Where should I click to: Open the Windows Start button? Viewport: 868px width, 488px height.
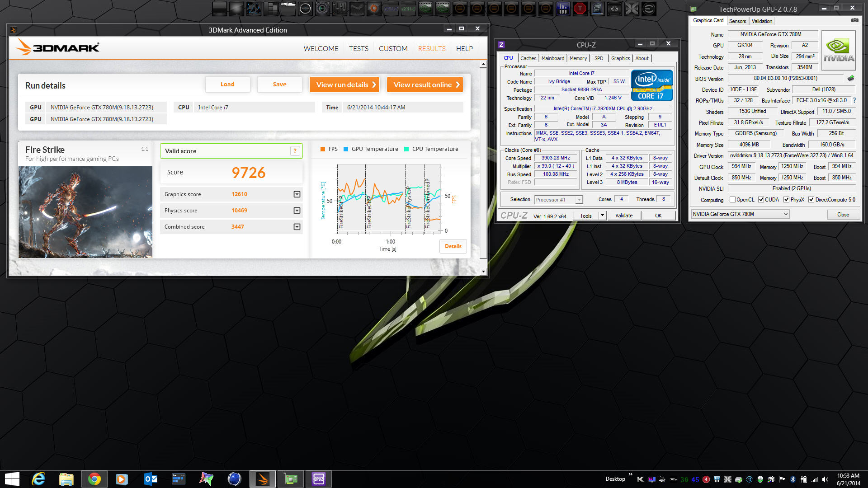(x=12, y=479)
